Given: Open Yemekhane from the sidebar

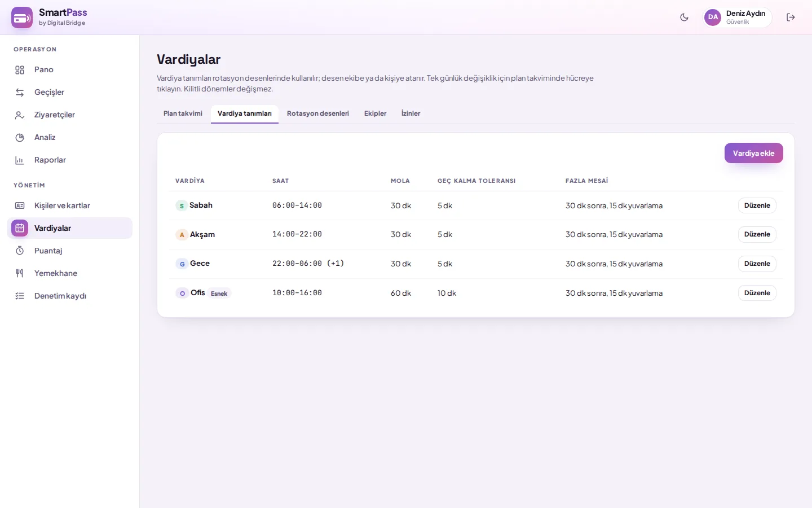Looking at the screenshot, I should tap(70, 273).
